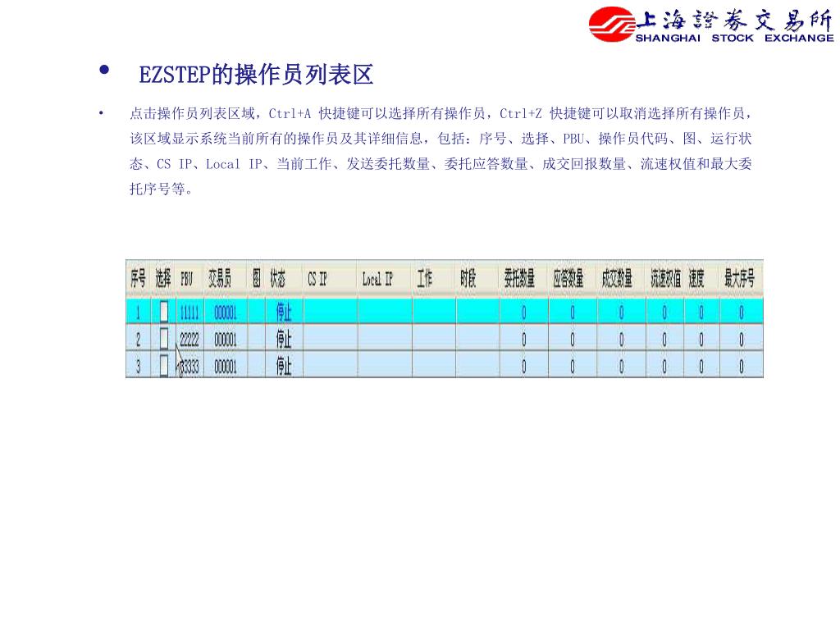The image size is (840, 630).
Task: Click the 流速权值 column header
Action: (665, 279)
